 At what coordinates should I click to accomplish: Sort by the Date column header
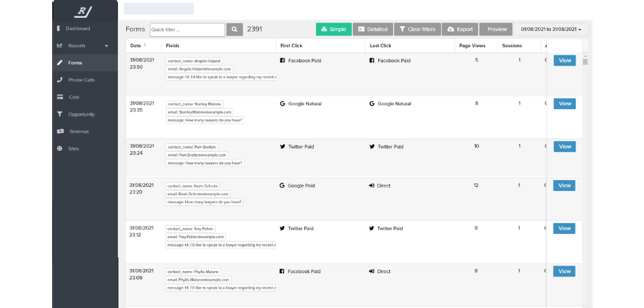click(136, 46)
